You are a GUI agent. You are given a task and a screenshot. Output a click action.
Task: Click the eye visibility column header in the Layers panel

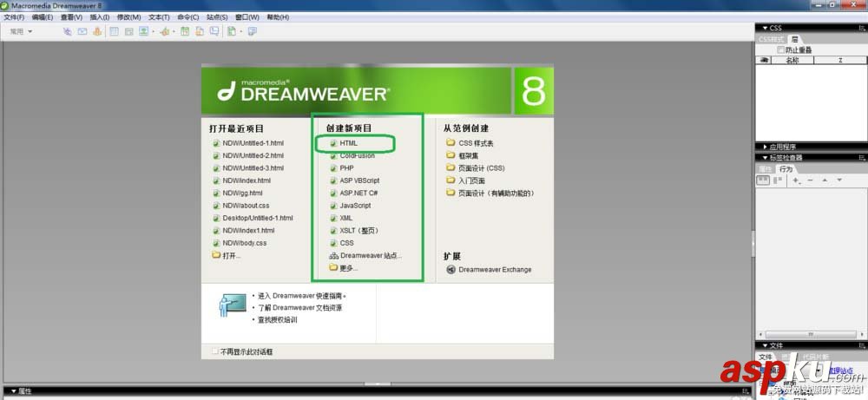click(x=765, y=60)
